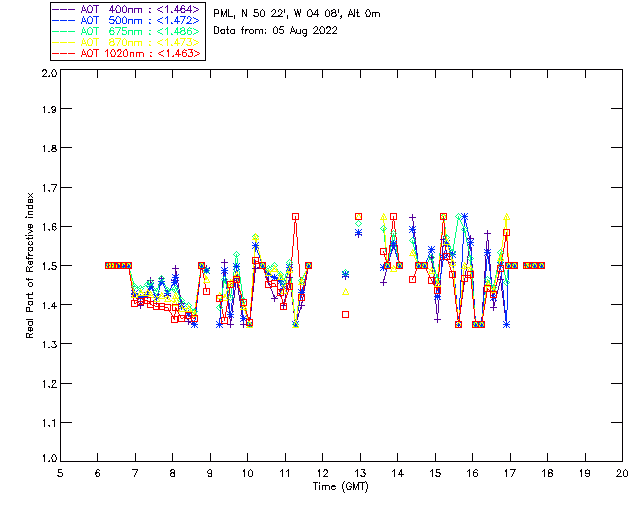Click the 5 tick label on time axis
The width and height of the screenshot is (640, 512).
coord(60,474)
